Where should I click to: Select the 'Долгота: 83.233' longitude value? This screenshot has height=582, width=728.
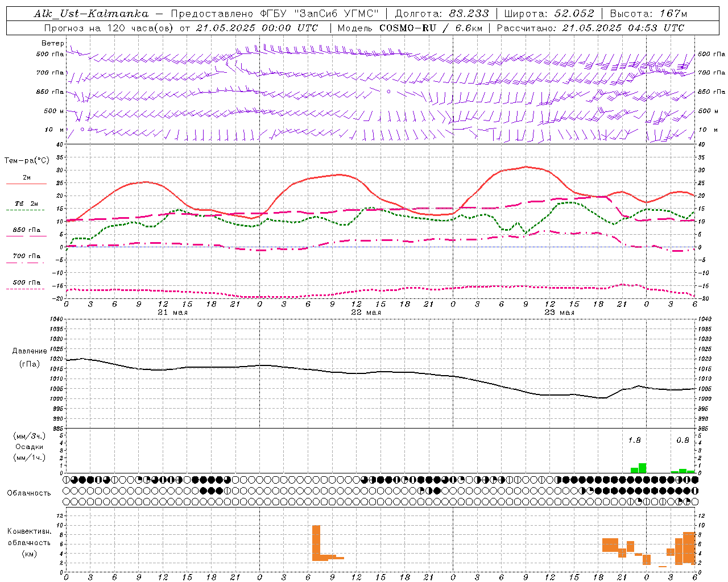pos(442,14)
